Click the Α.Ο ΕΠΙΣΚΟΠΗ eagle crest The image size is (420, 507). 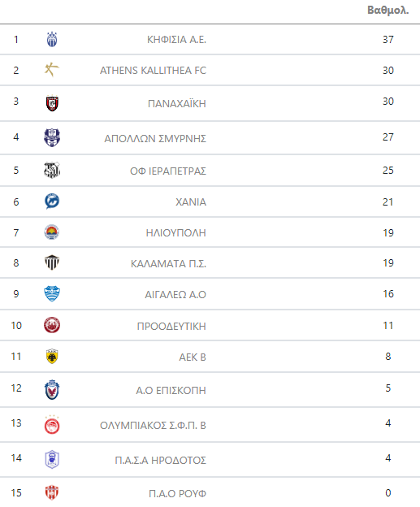click(x=52, y=390)
